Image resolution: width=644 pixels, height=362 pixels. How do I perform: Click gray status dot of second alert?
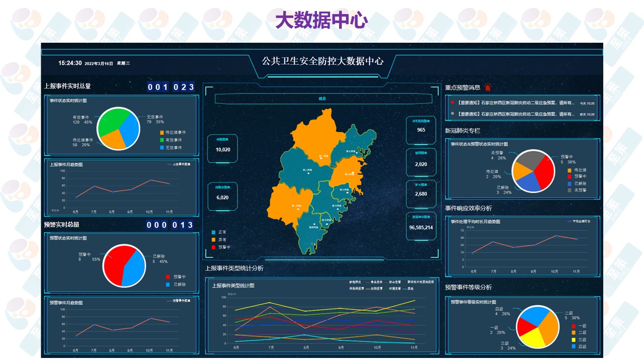[452, 114]
